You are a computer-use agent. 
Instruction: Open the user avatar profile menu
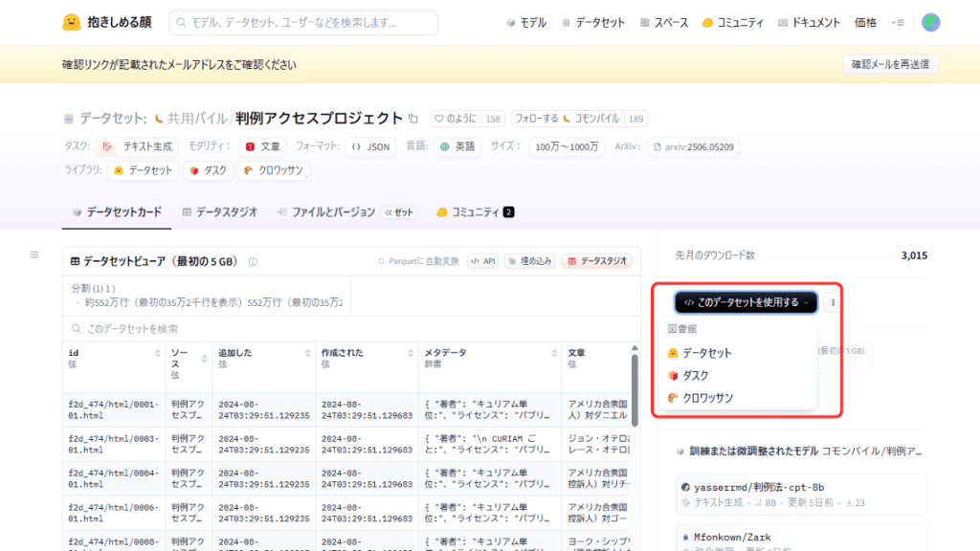tap(930, 23)
